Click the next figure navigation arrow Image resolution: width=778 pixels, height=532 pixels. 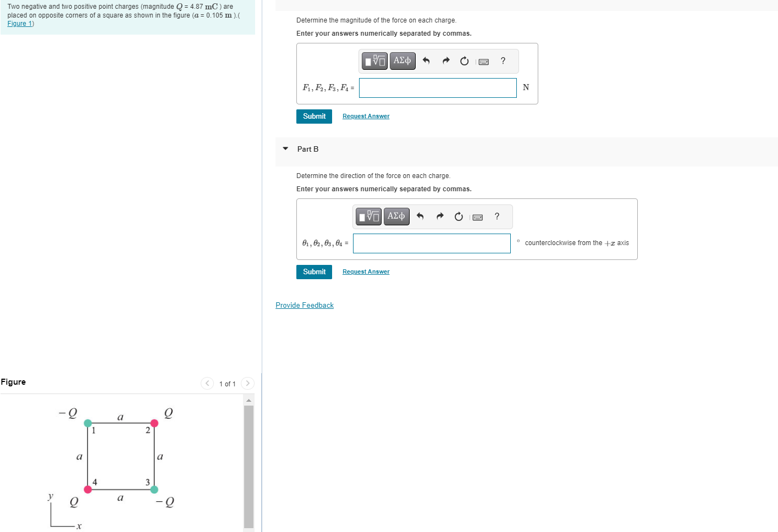coord(247,383)
